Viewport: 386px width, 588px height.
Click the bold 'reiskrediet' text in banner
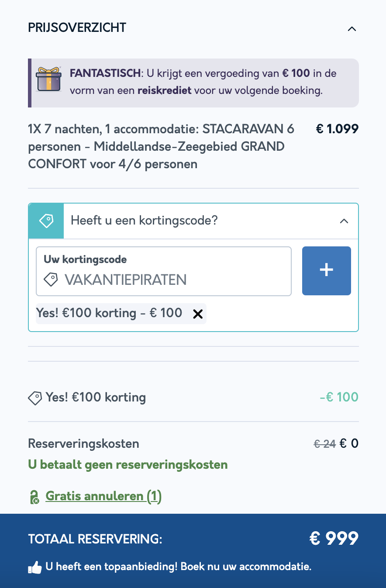pos(165,91)
